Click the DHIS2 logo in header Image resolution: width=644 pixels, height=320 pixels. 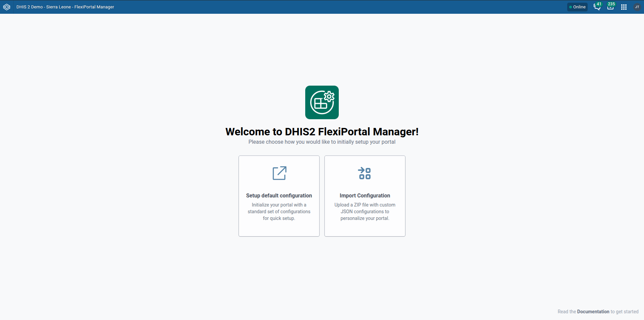click(7, 7)
